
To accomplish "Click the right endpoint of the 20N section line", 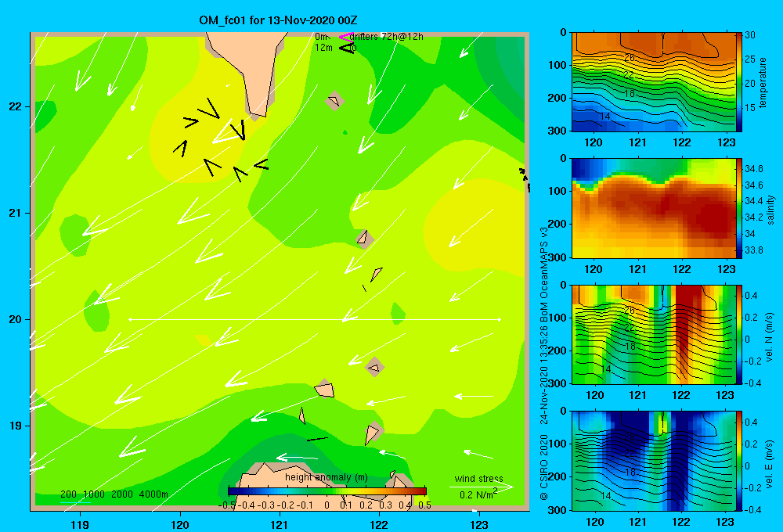I will (x=500, y=319).
